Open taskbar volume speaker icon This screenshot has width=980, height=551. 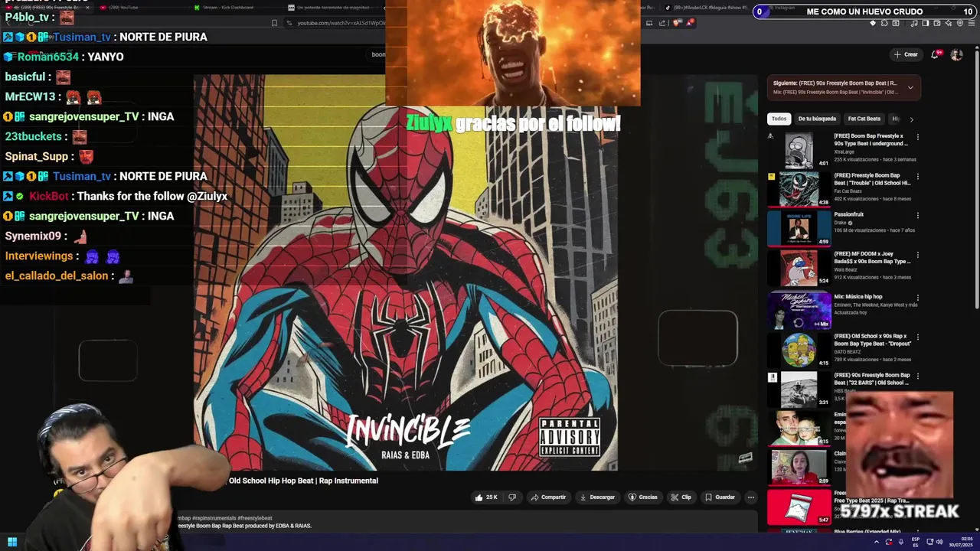(x=939, y=542)
